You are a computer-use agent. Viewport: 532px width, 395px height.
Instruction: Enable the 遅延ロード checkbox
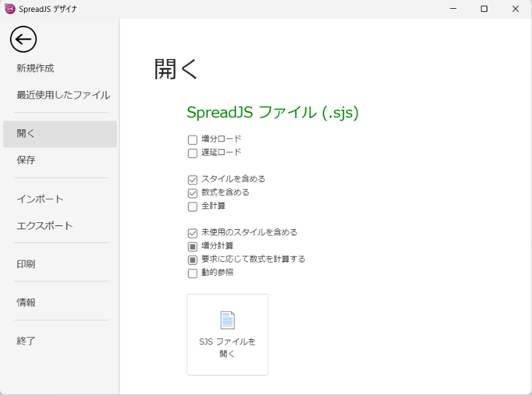tap(192, 153)
